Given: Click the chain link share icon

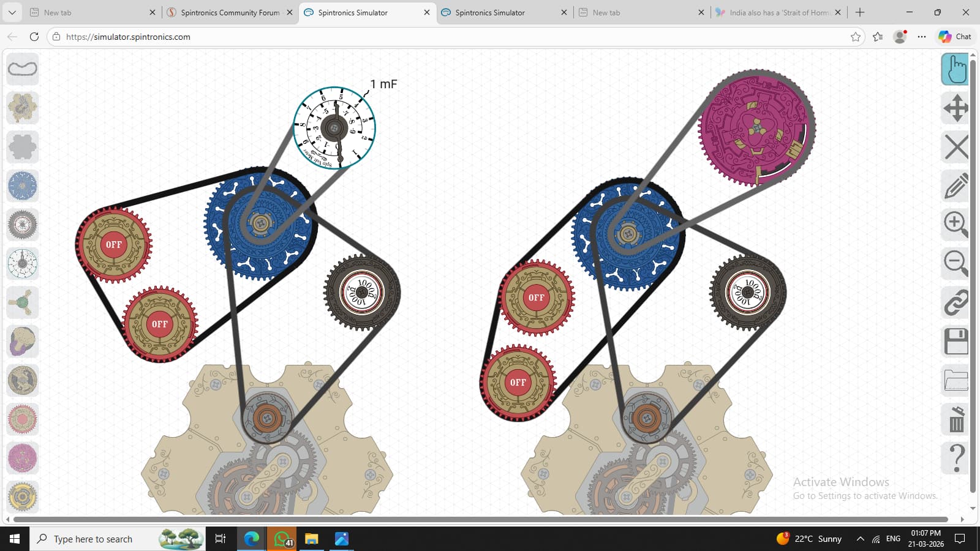Looking at the screenshot, I should (x=955, y=302).
